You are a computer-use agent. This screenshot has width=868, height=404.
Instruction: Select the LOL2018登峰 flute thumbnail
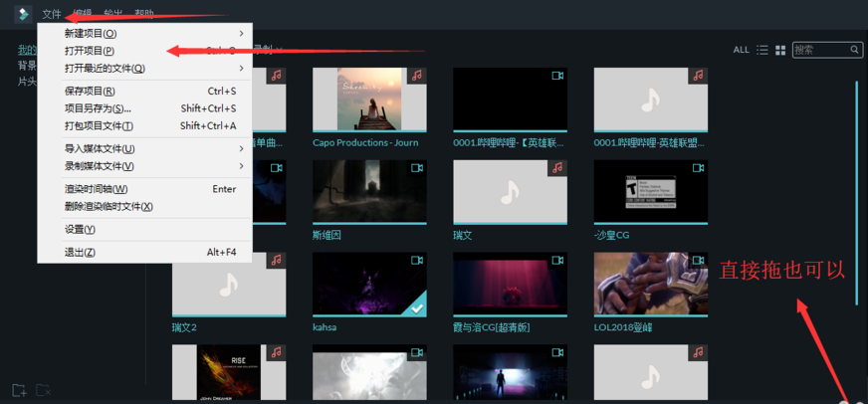650,284
